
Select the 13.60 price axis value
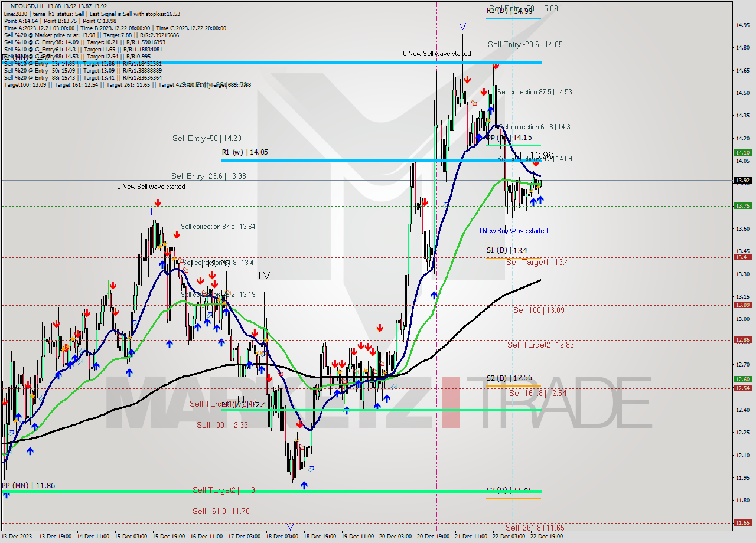click(x=742, y=228)
